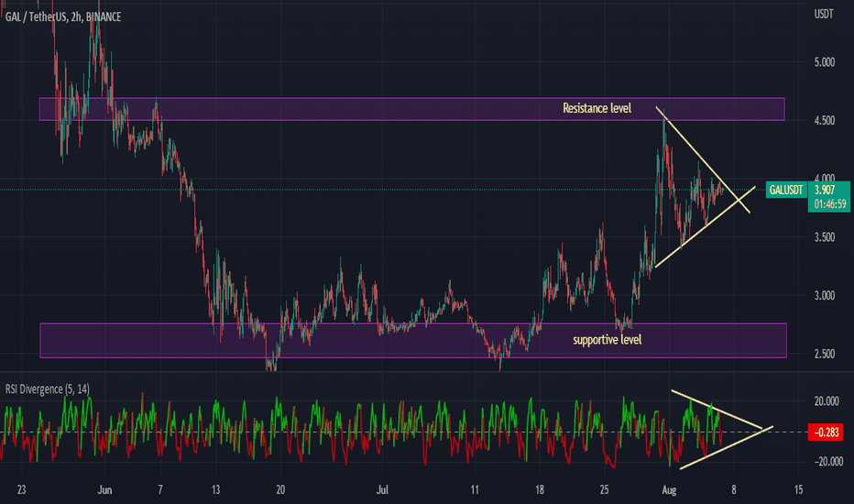Click the 3.500 price axis label

825,237
